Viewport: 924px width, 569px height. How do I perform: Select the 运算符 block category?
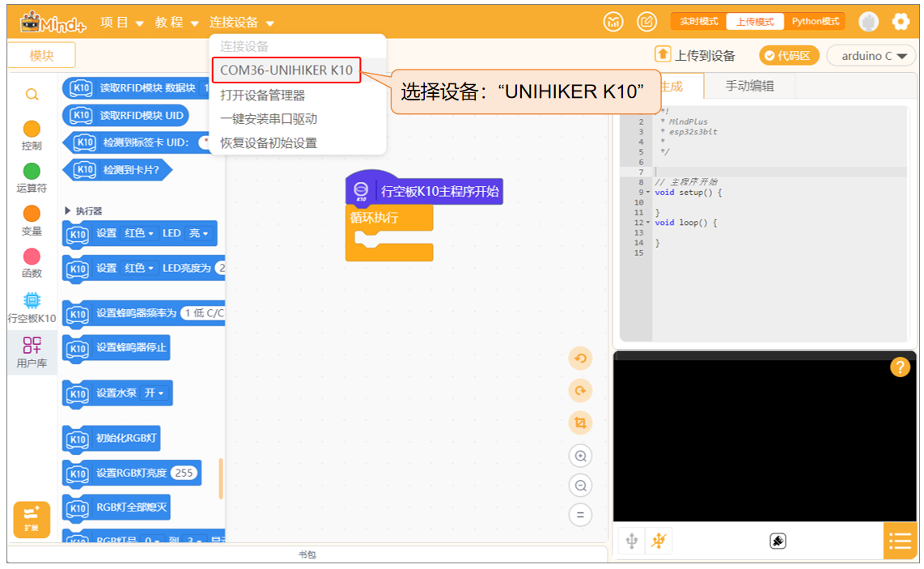(x=32, y=178)
